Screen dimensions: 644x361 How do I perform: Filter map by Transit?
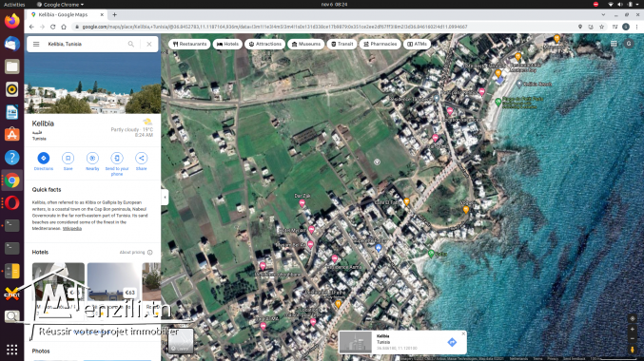(342, 44)
